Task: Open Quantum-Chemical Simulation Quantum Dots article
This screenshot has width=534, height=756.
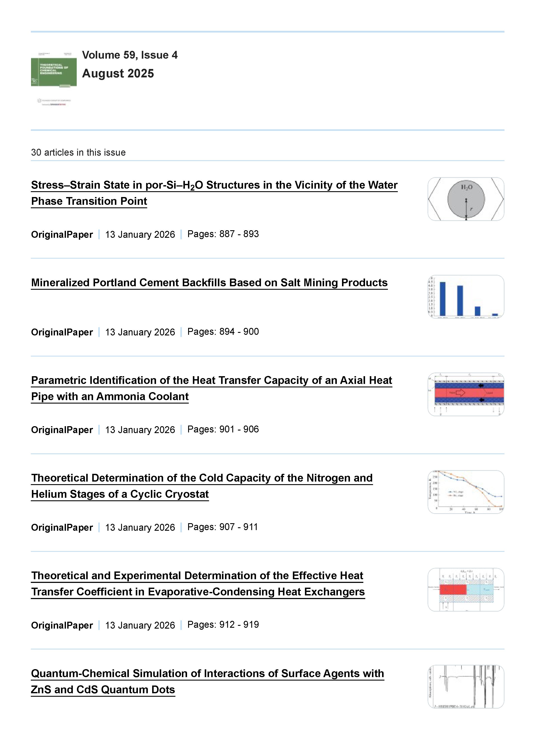Action: [207, 674]
